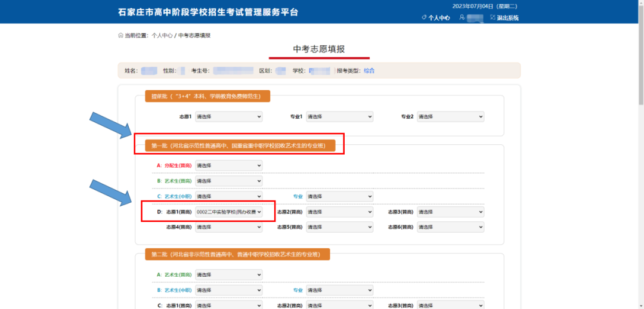Click 个人中心 breadcrumb link
Viewport: 644px width, 309px height.
[x=162, y=36]
